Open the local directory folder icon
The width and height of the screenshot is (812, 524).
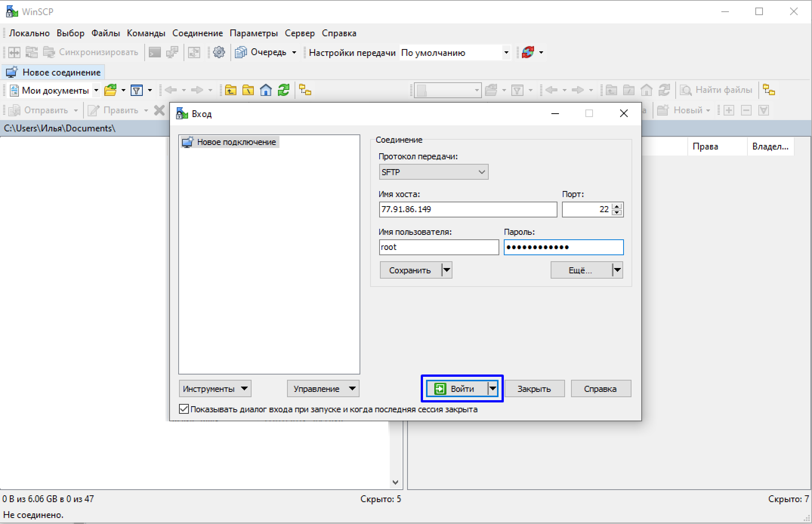(x=110, y=90)
